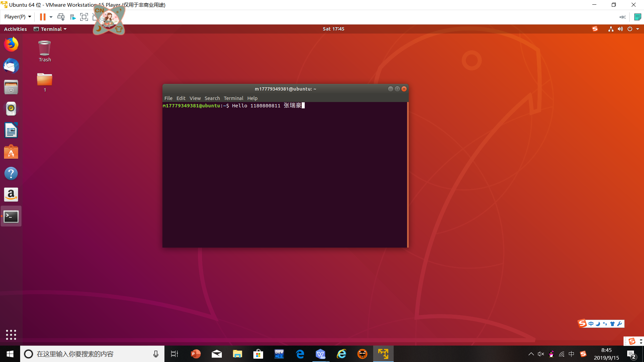This screenshot has width=644, height=362.
Task: Open the File menu in Terminal
Action: click(168, 98)
